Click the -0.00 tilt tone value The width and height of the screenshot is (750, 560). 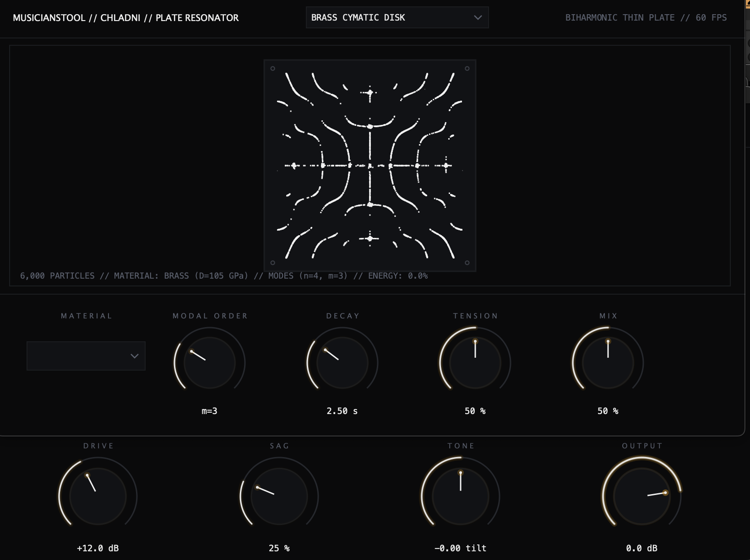(461, 548)
